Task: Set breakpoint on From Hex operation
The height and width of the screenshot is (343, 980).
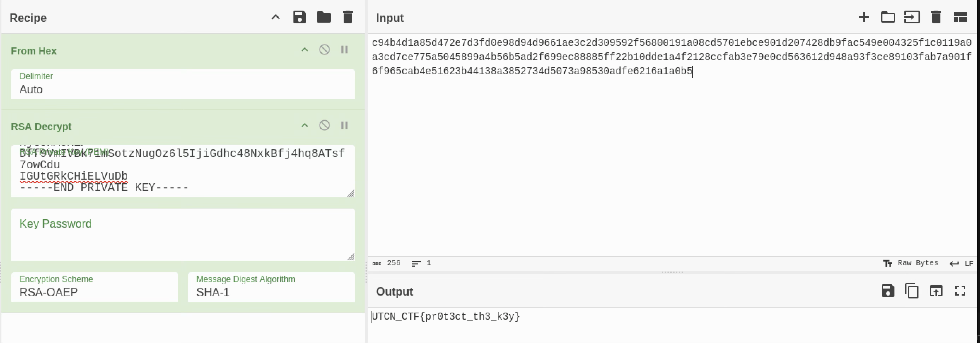Action: click(x=344, y=50)
